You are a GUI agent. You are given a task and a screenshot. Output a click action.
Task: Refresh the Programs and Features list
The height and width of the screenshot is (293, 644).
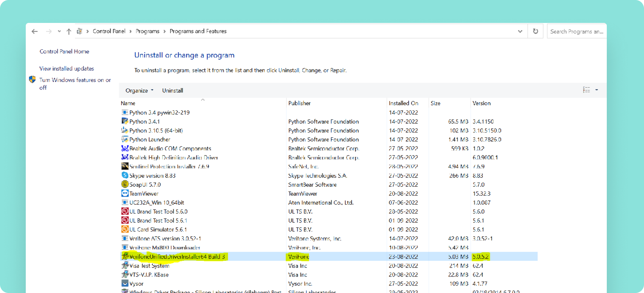(536, 31)
